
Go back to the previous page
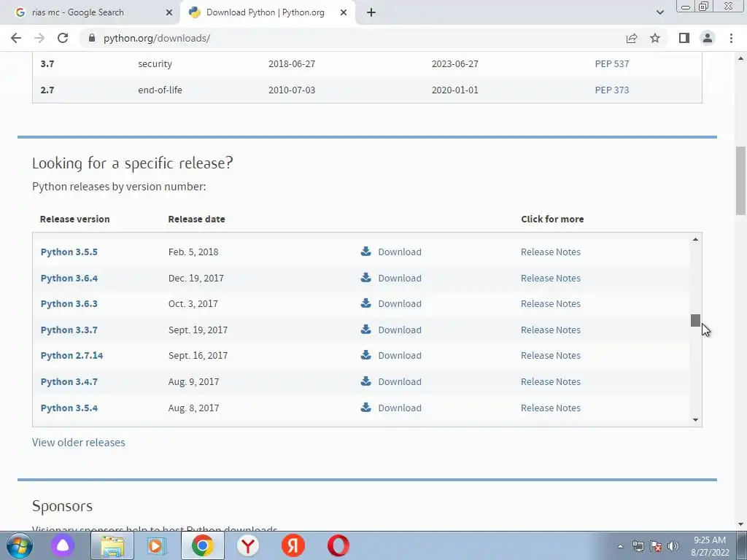[16, 38]
